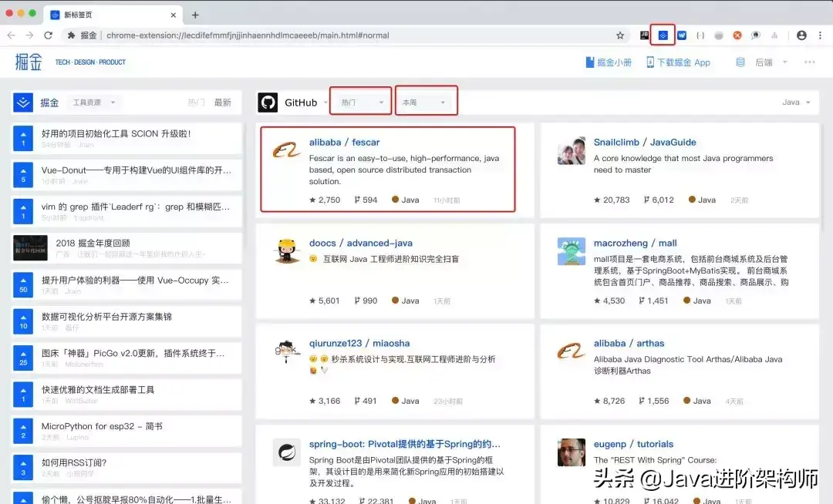Viewport: 833px width, 504px height.
Task: Click the JetBrains extension icon
Action: [644, 35]
